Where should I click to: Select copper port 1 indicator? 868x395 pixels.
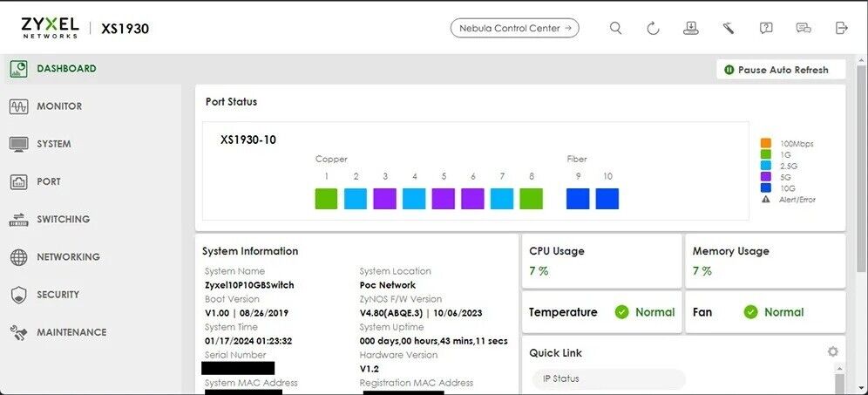pos(326,199)
